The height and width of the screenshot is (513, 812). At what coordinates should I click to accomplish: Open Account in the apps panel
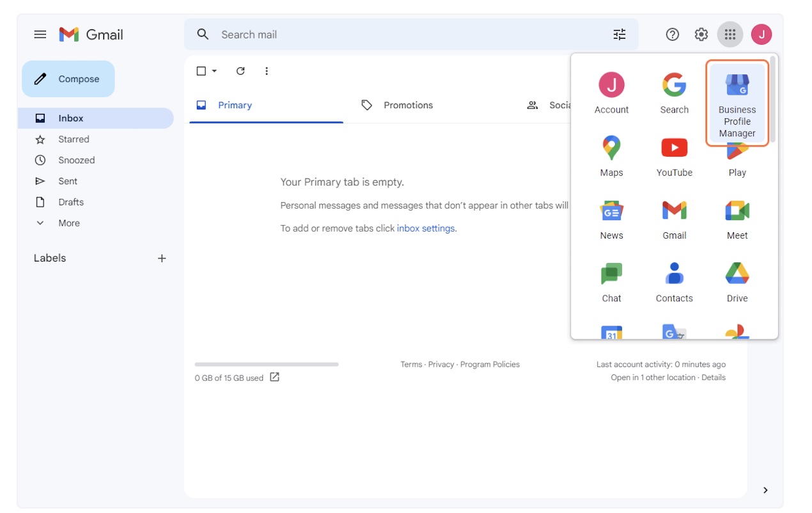point(612,93)
